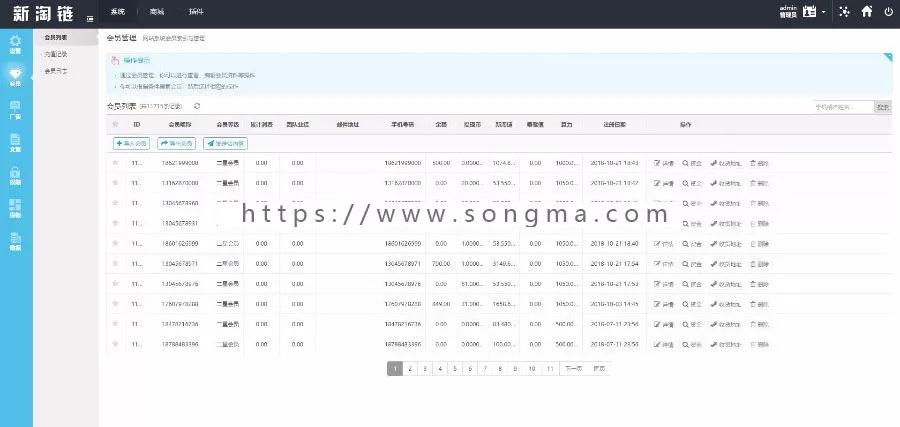The image size is (900, 427).
Task: Switch to the 插件 top navigation tab
Action: (x=196, y=11)
